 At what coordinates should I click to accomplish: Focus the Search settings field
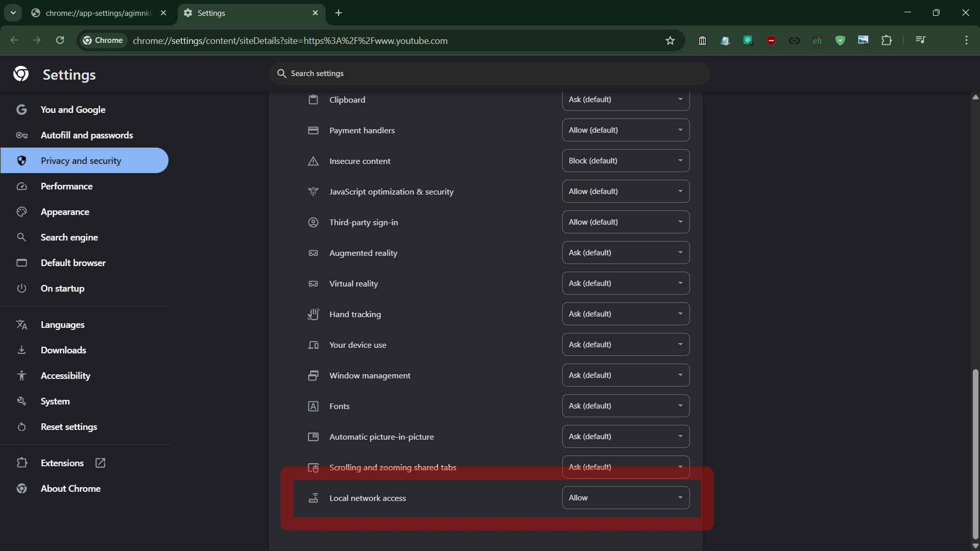pyautogui.click(x=489, y=74)
